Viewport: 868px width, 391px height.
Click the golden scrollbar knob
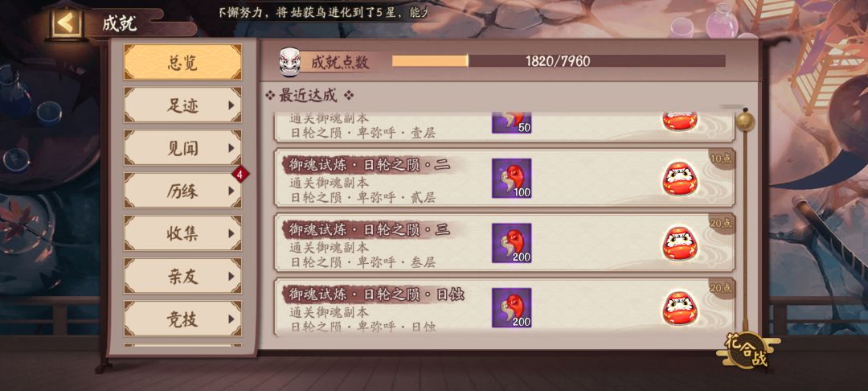(744, 121)
